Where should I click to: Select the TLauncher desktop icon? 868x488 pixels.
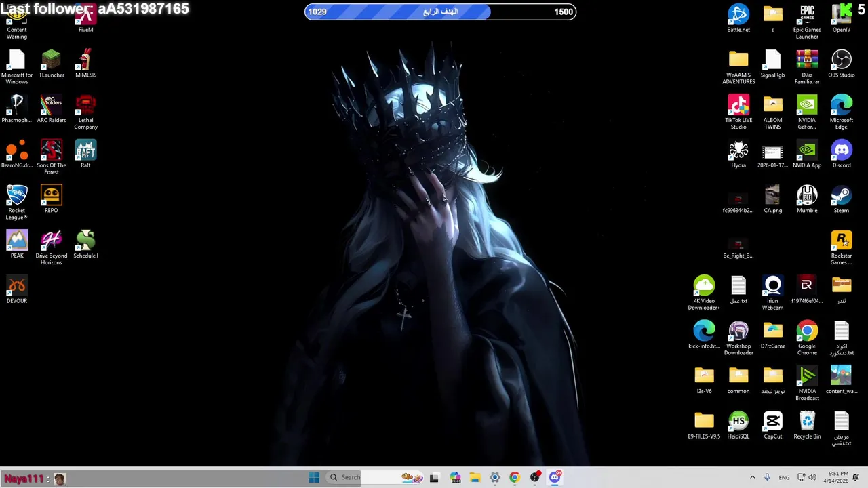coord(51,64)
